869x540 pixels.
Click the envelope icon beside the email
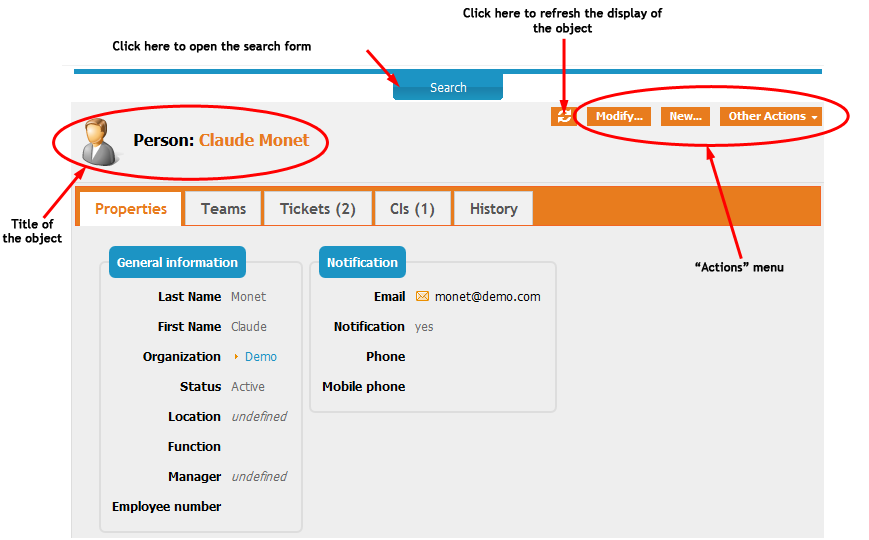[x=422, y=297]
